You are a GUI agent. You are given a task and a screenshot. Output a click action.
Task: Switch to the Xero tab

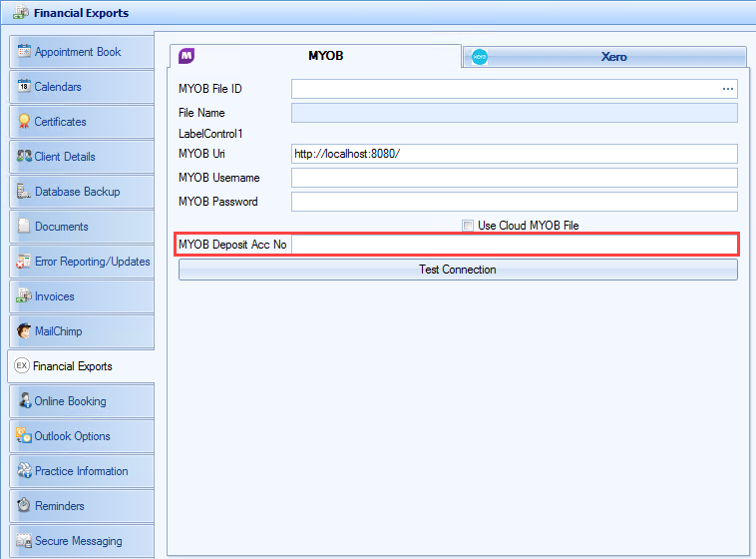coord(604,57)
